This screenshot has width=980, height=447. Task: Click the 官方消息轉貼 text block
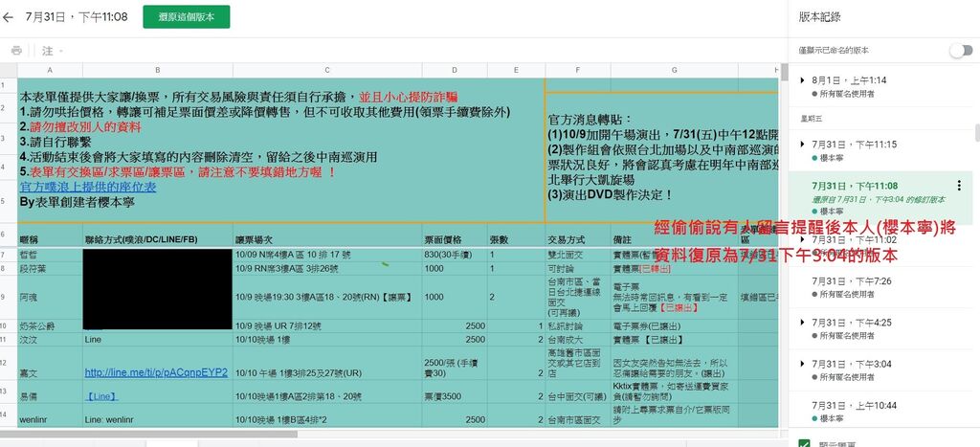(x=663, y=156)
